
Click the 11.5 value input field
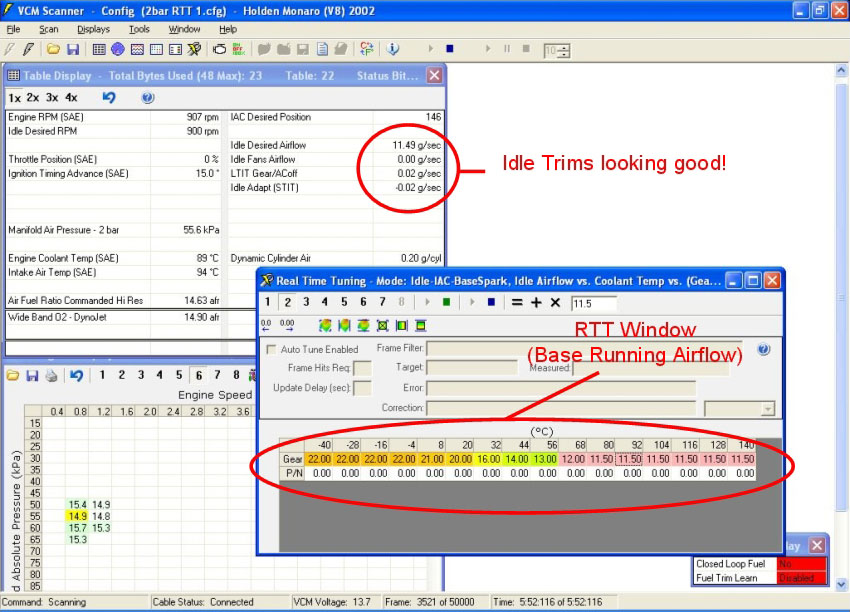593,302
